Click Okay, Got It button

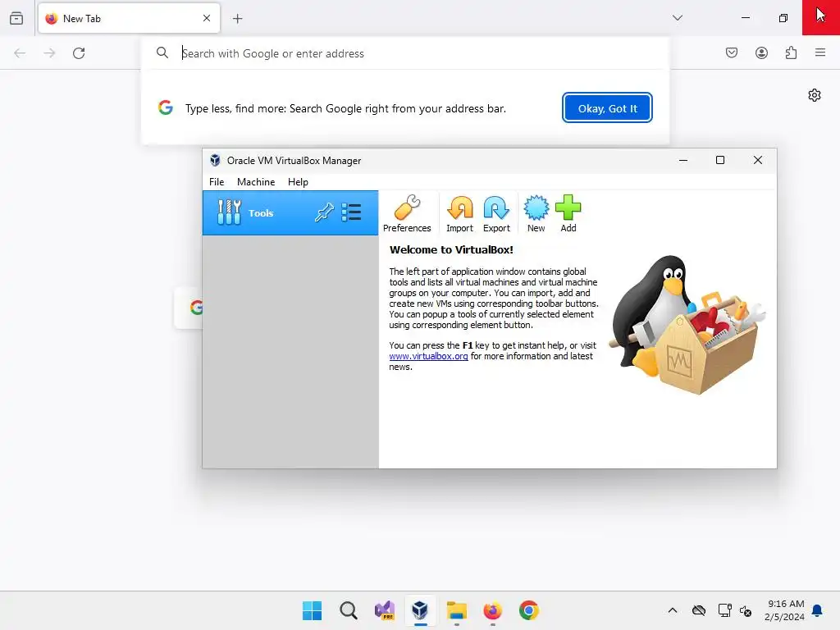[607, 108]
